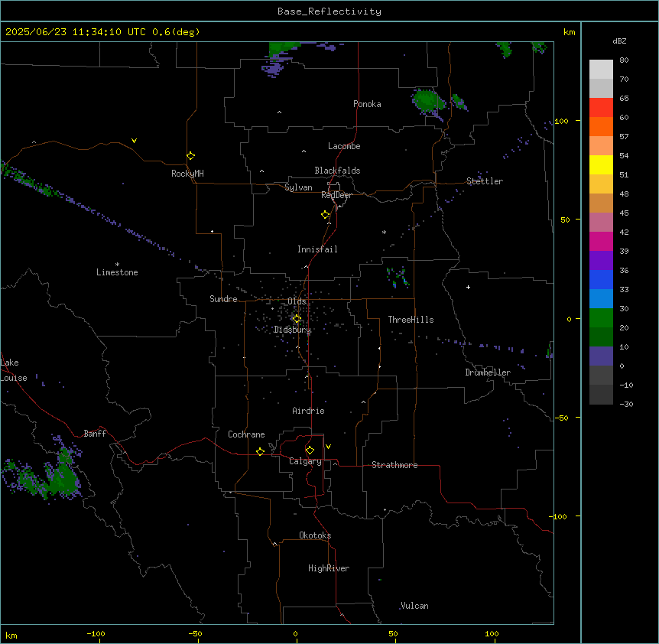Click the asterisk marker above Limestone label
Screen dimensions: 659x644
(117, 265)
